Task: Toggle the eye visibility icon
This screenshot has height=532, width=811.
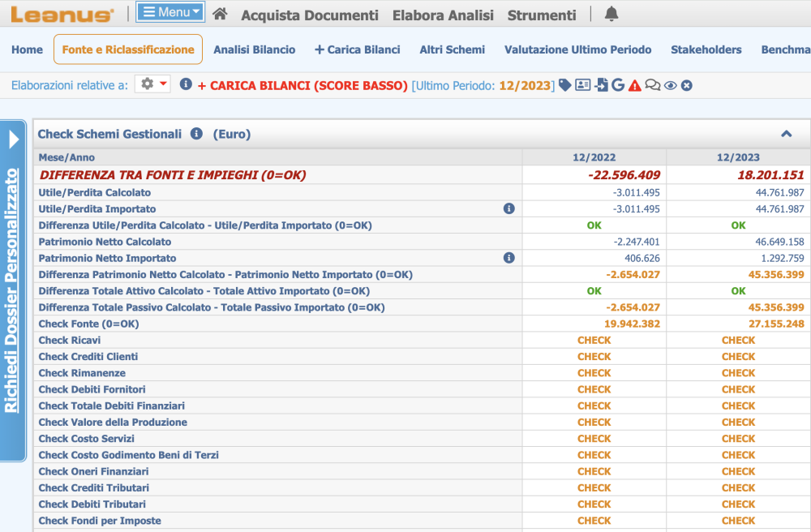Action: (670, 85)
